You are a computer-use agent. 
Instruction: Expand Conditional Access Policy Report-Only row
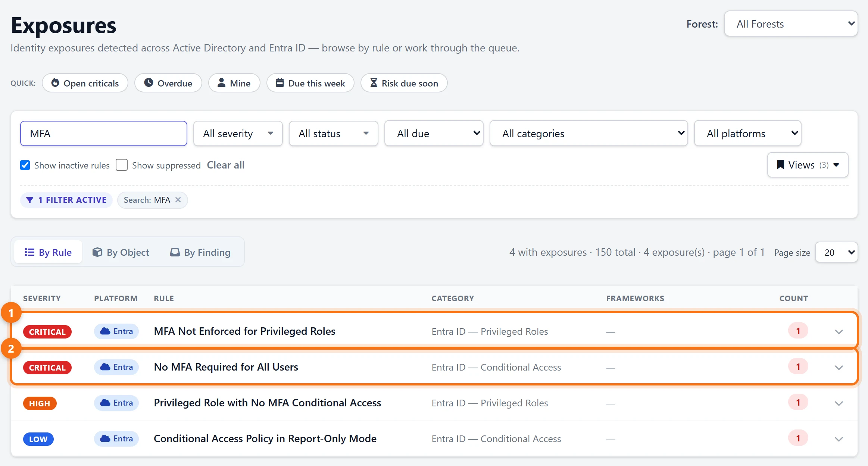coord(839,439)
